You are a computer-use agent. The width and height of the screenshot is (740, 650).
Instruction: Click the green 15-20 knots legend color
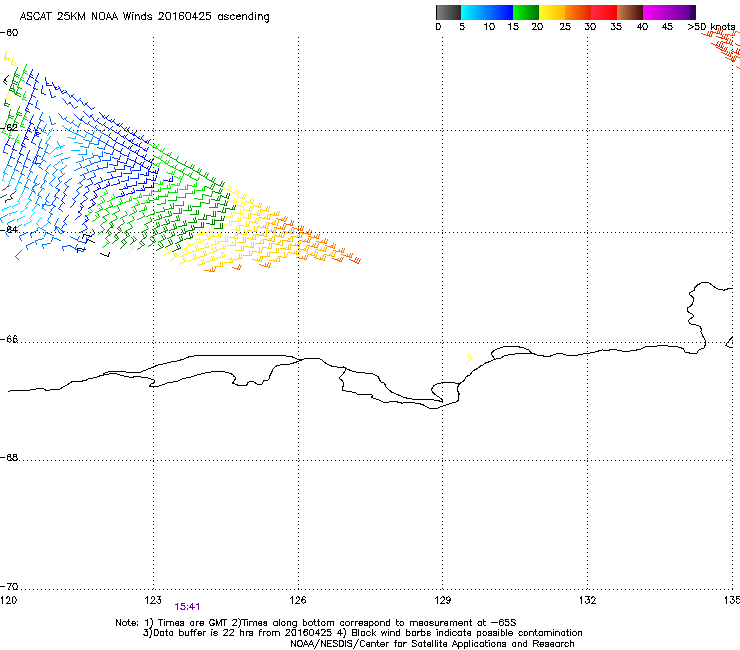[526, 12]
